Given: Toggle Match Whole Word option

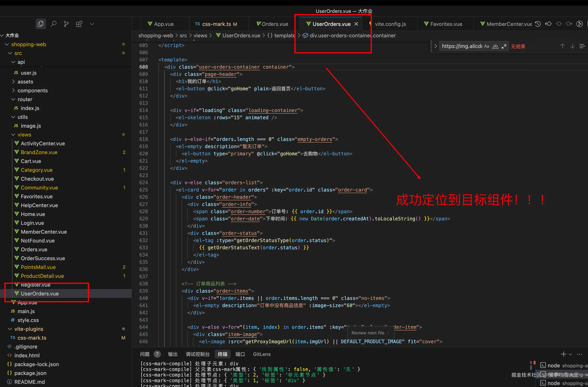Looking at the screenshot, I should point(495,46).
